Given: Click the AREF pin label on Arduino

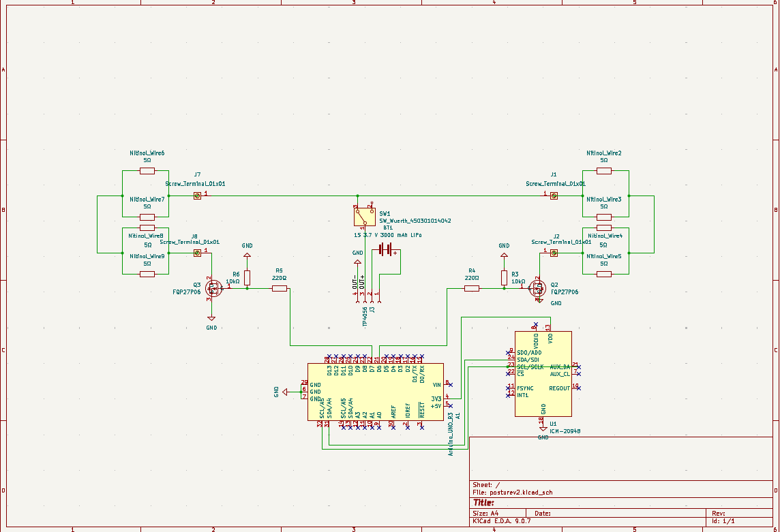Looking at the screenshot, I should (393, 411).
